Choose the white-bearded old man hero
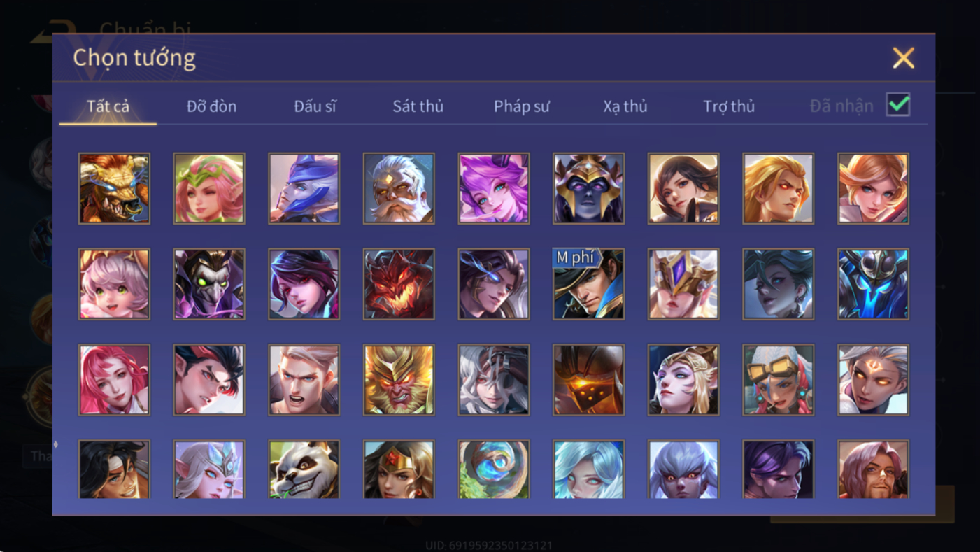This screenshot has height=552, width=980. click(399, 189)
